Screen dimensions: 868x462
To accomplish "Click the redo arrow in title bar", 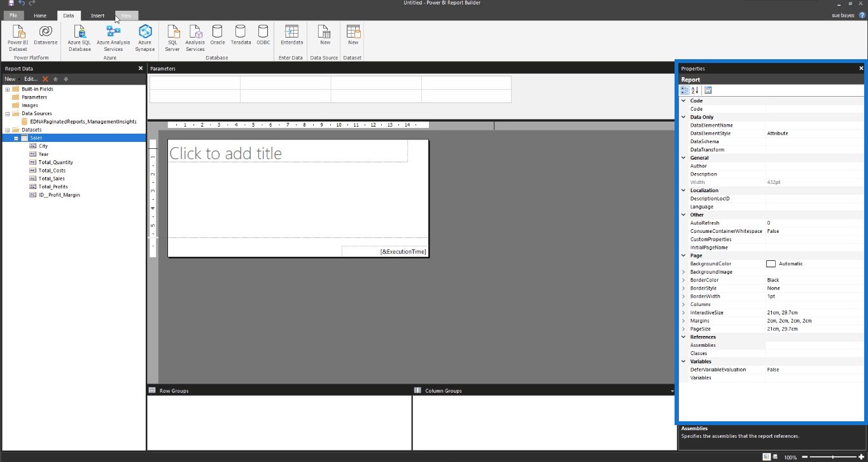I will [x=32, y=3].
